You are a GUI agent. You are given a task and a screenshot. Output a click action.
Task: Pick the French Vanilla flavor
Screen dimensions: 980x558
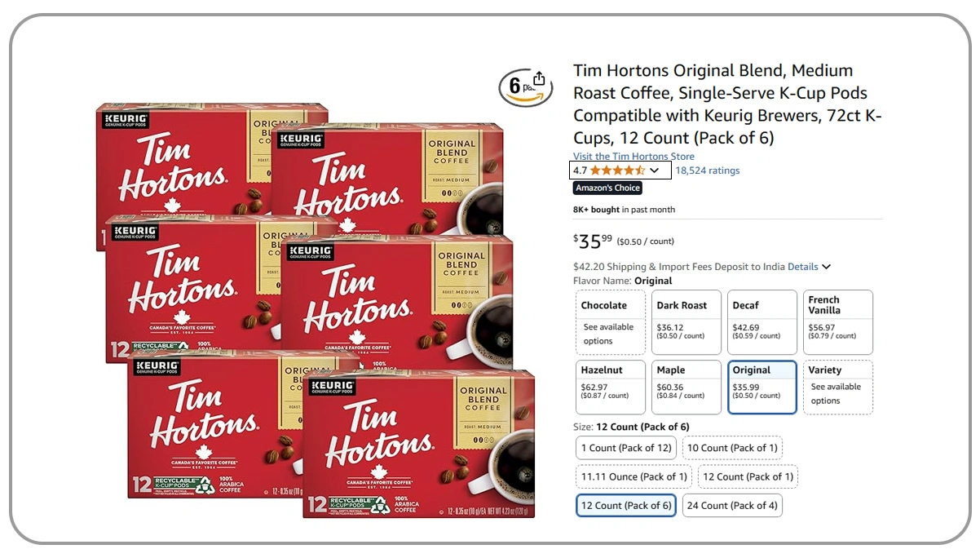(838, 322)
